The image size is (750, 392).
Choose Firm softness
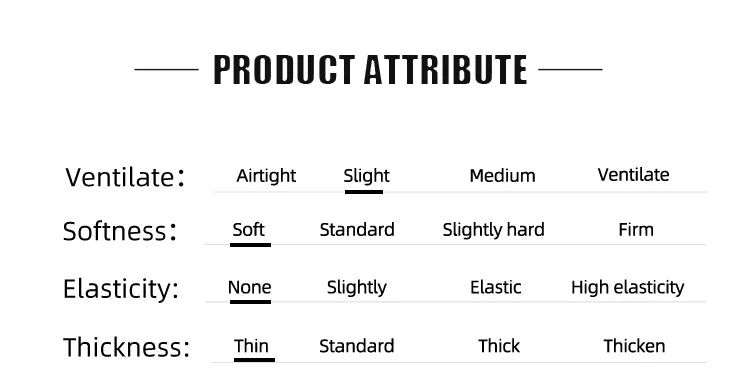pyautogui.click(x=636, y=230)
